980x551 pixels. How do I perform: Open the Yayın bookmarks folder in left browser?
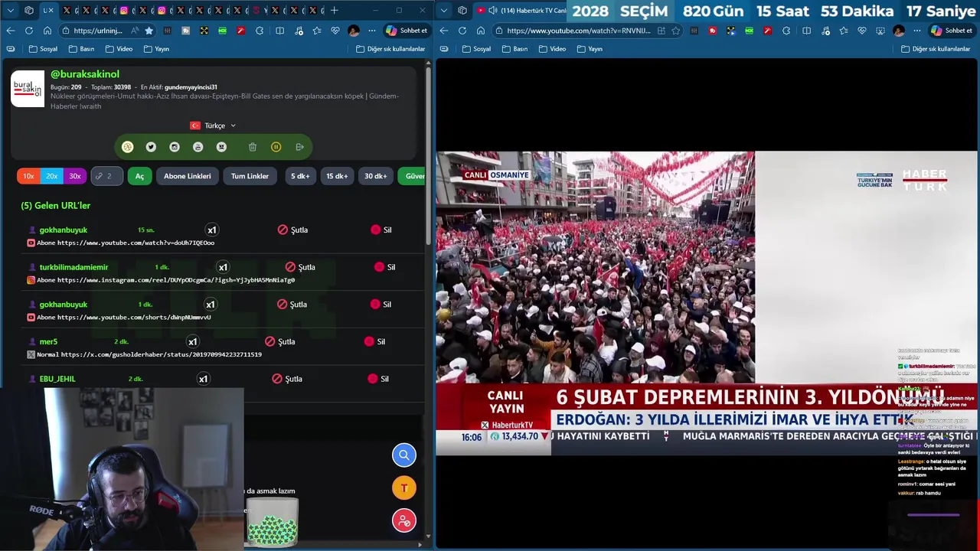[x=156, y=49]
